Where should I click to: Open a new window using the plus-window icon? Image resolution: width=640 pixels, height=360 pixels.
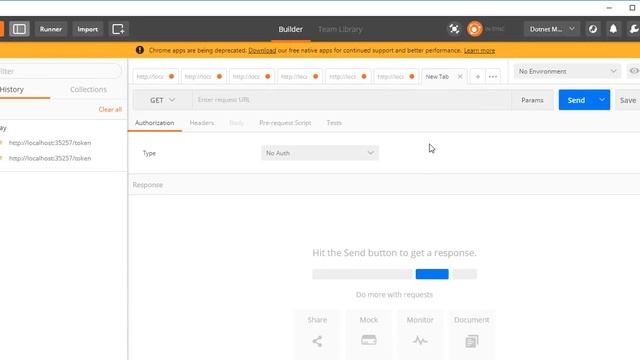(x=118, y=29)
